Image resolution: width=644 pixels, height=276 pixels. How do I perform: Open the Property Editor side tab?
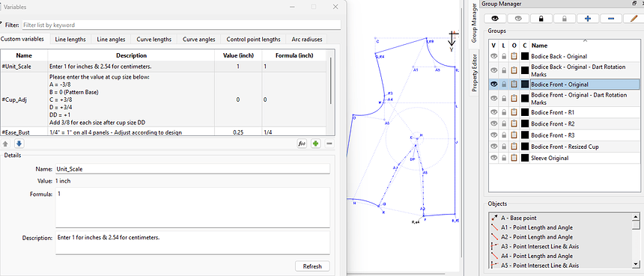[474, 72]
